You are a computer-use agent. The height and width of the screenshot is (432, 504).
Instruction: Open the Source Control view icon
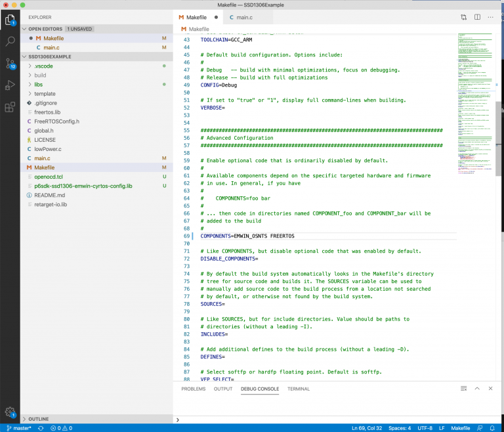coord(10,64)
